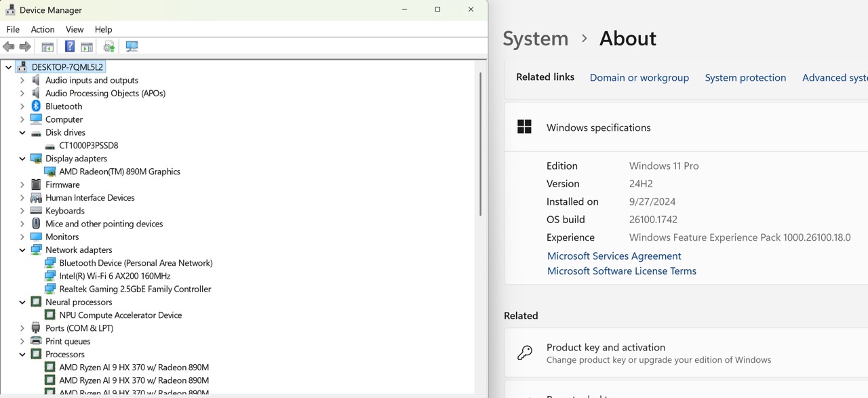Open the View menu
Image resolution: width=868 pixels, height=398 pixels.
(x=75, y=29)
